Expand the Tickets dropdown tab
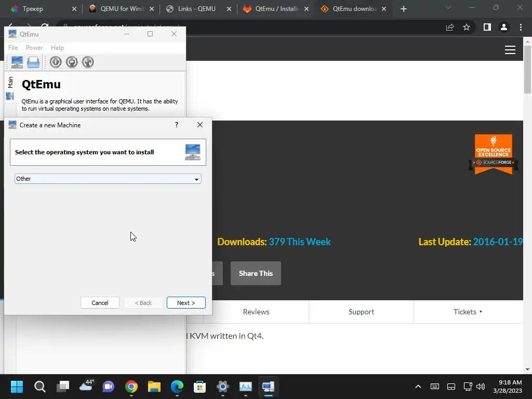Image resolution: width=532 pixels, height=399 pixels. coord(468,312)
